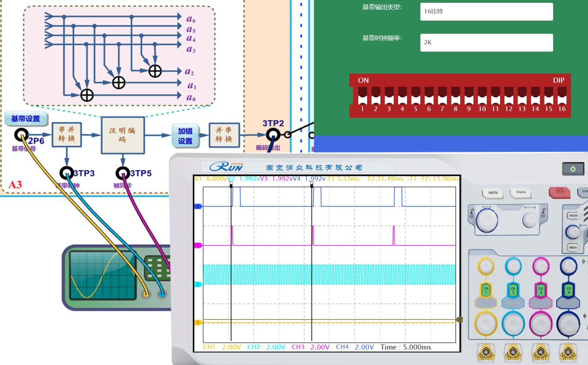
Task: Click the 3TP5 frame sync test point
Action: tap(123, 173)
